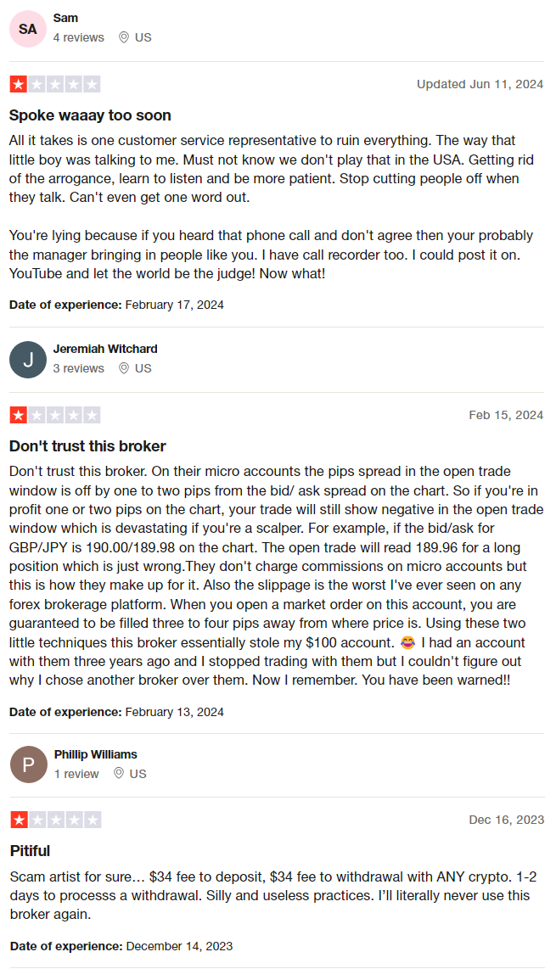Screen dimensions: 556x980
Task: Click location pin next to Jeremiah's US
Action: [124, 368]
